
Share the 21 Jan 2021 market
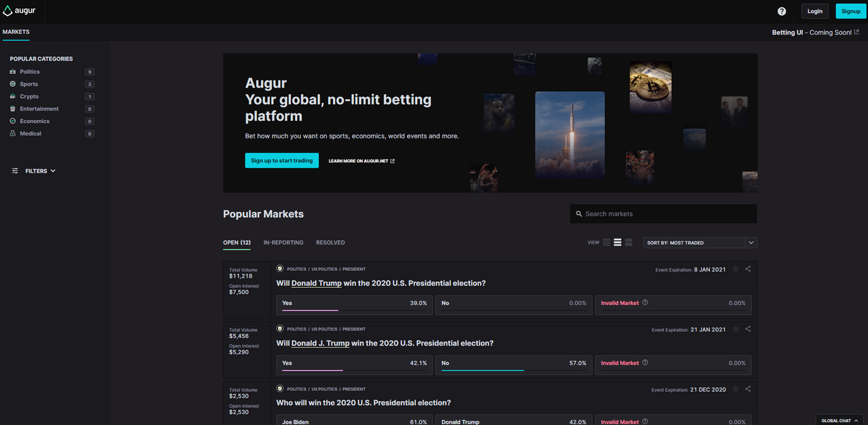click(x=748, y=329)
